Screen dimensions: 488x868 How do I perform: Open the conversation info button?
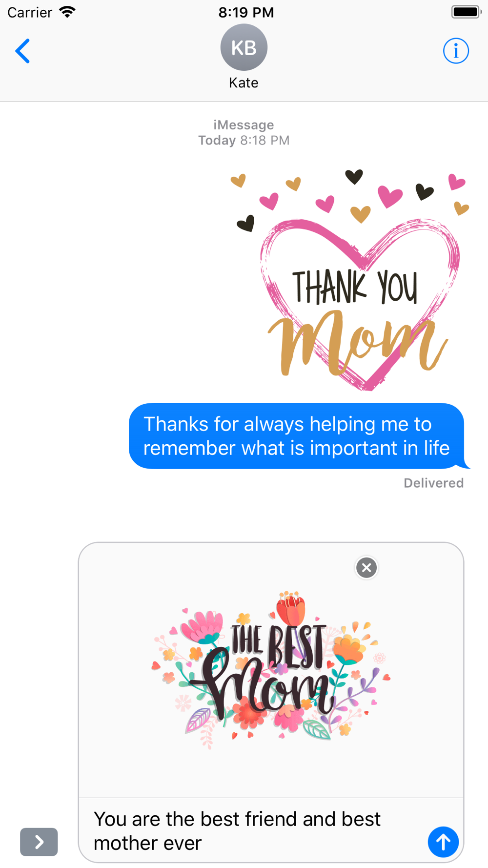click(456, 51)
